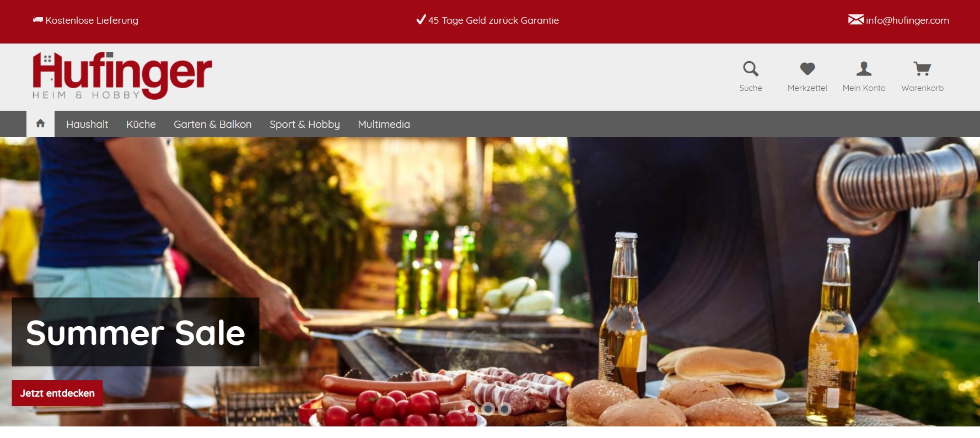Select the third carousel slide dot

coord(504,409)
